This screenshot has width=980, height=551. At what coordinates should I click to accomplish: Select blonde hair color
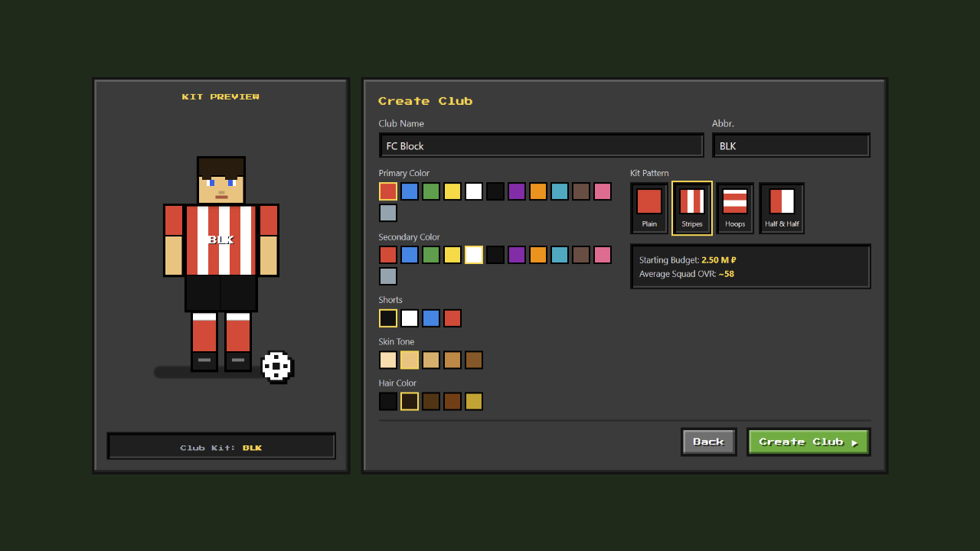[474, 401]
